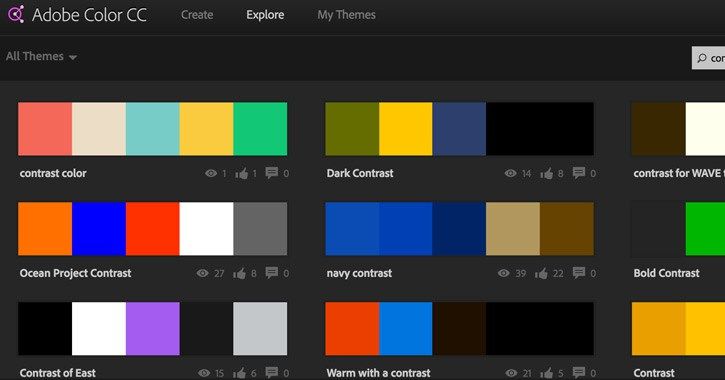Select teal swatch in contrast color theme
Screen dimensions: 725x380
[153, 129]
